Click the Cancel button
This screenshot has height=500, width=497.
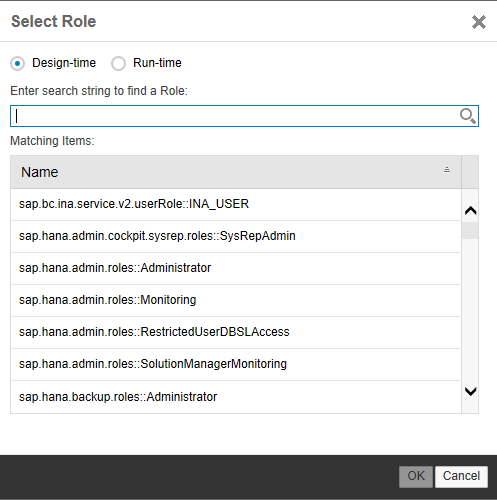[461, 477]
